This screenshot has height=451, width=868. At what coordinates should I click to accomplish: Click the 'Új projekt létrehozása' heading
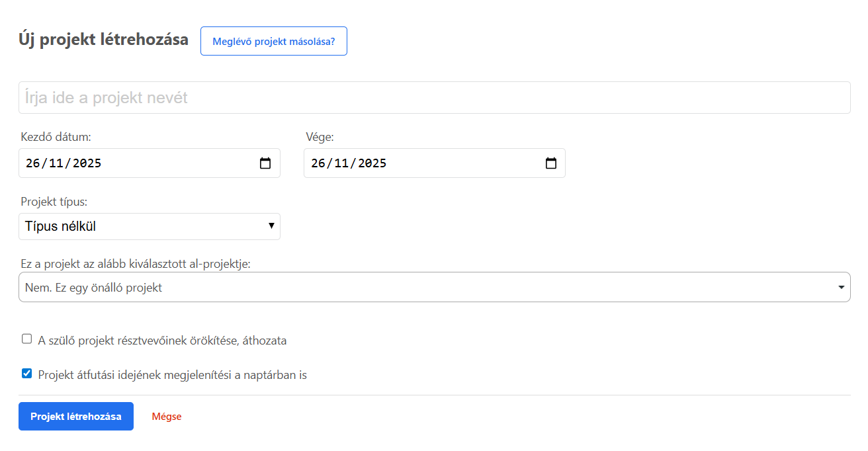pos(104,40)
